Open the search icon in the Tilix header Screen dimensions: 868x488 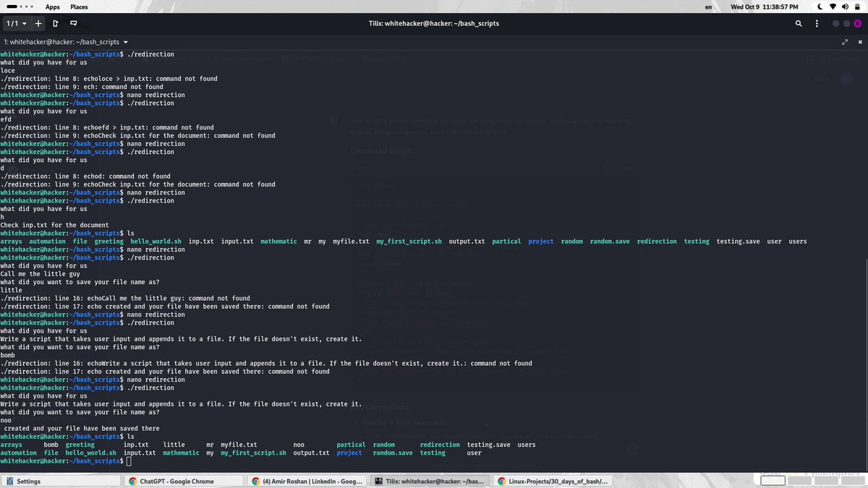pos(799,23)
